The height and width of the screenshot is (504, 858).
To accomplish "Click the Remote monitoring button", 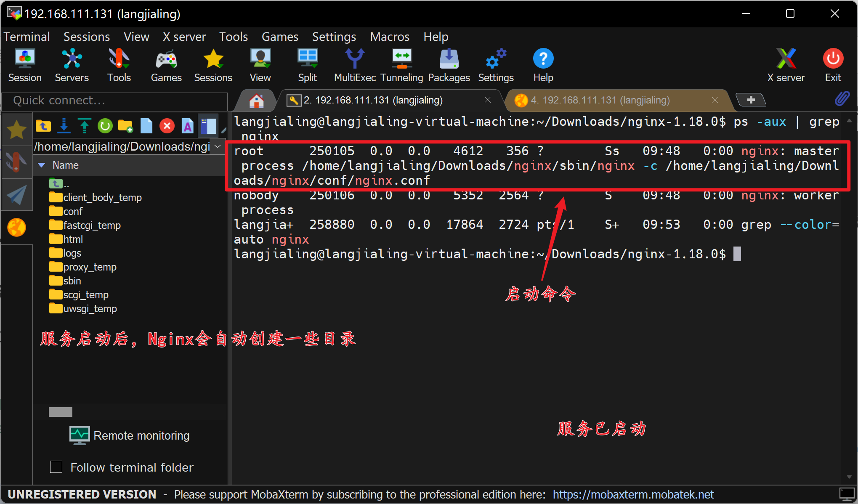I will [x=130, y=435].
